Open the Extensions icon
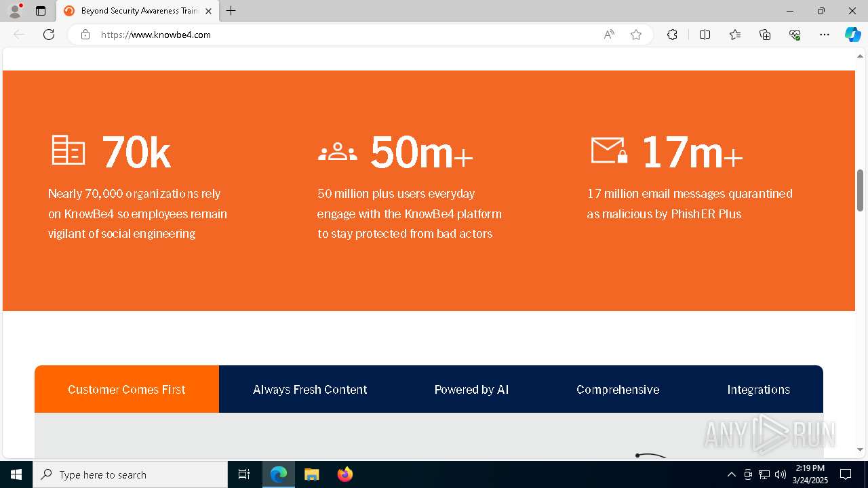This screenshot has width=868, height=488. (x=672, y=35)
